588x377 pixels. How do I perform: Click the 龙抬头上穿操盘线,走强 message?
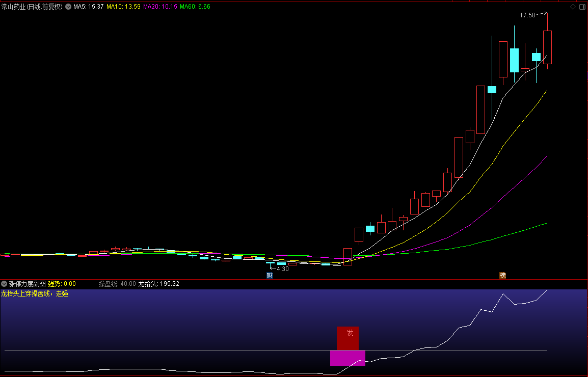(35, 294)
